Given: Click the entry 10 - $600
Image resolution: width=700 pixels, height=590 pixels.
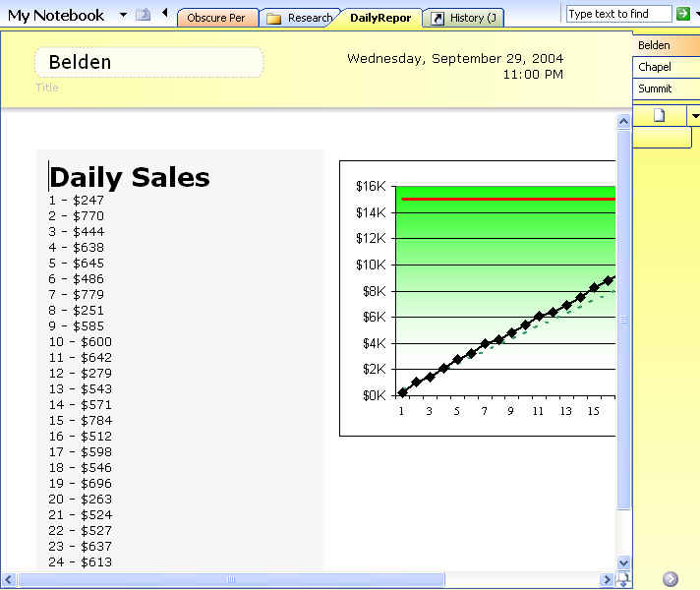Looking at the screenshot, I should coord(80,342).
